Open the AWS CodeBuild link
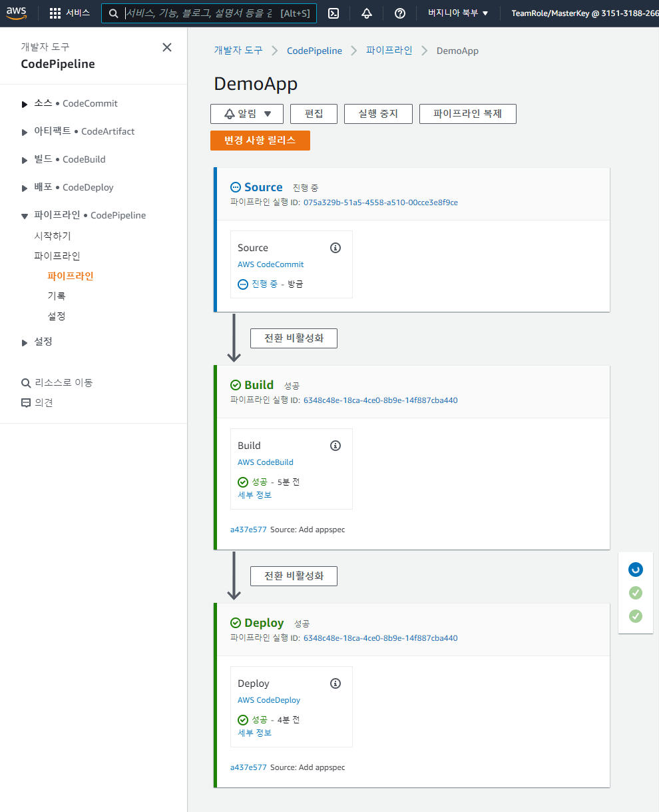The image size is (659, 812). [x=266, y=462]
